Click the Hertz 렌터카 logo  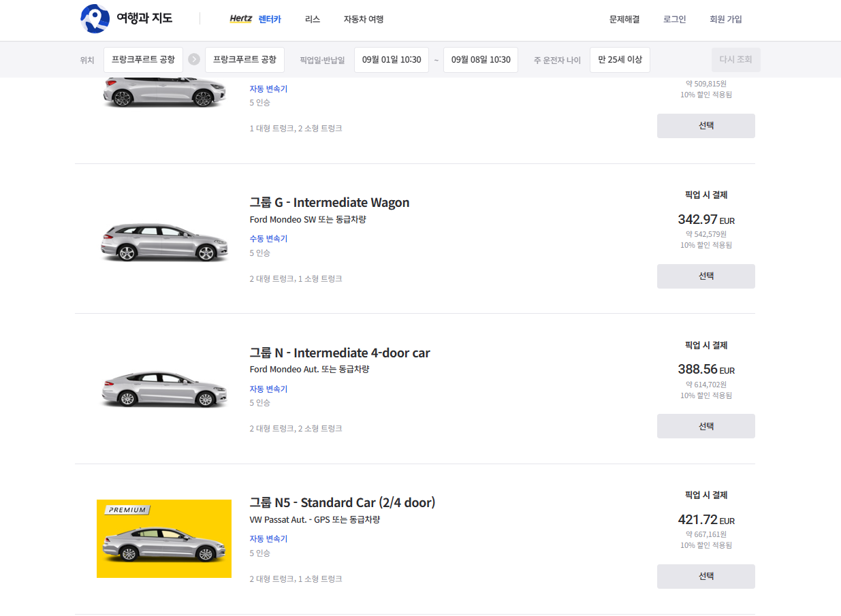click(255, 19)
